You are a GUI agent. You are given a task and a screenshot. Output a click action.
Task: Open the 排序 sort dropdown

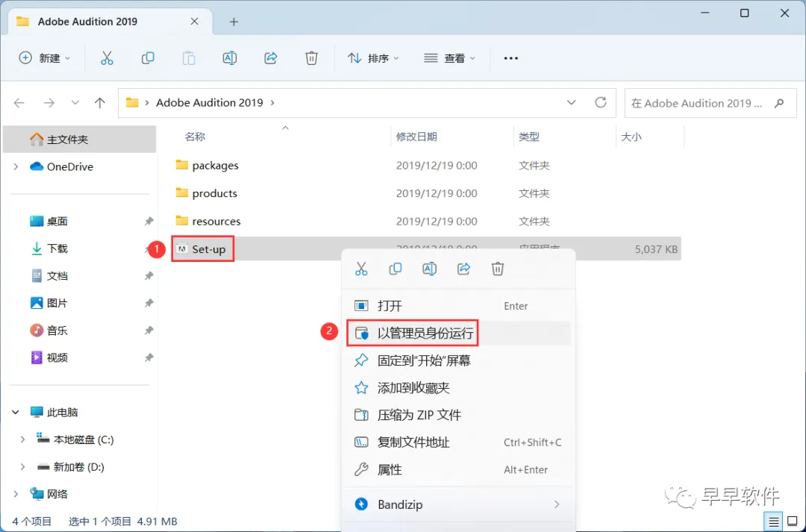373,58
